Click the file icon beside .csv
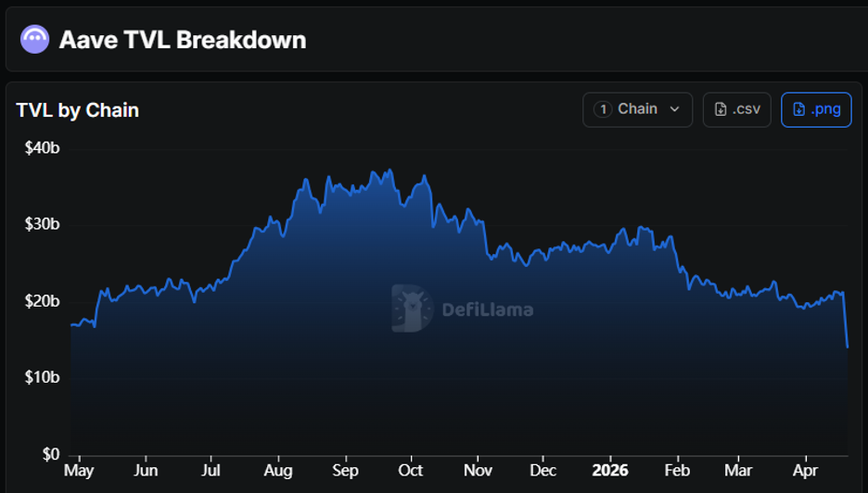 [721, 109]
